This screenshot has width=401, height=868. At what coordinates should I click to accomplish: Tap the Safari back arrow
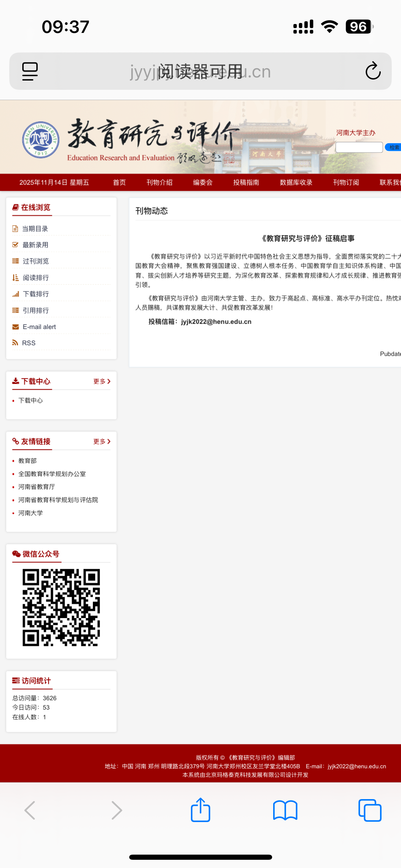[x=30, y=810]
